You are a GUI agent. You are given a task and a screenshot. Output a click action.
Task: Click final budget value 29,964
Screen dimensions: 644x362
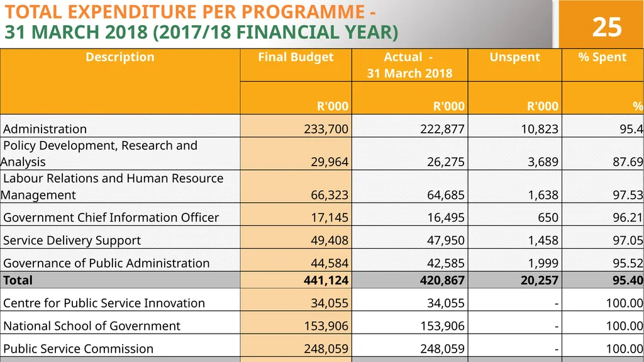pos(330,162)
